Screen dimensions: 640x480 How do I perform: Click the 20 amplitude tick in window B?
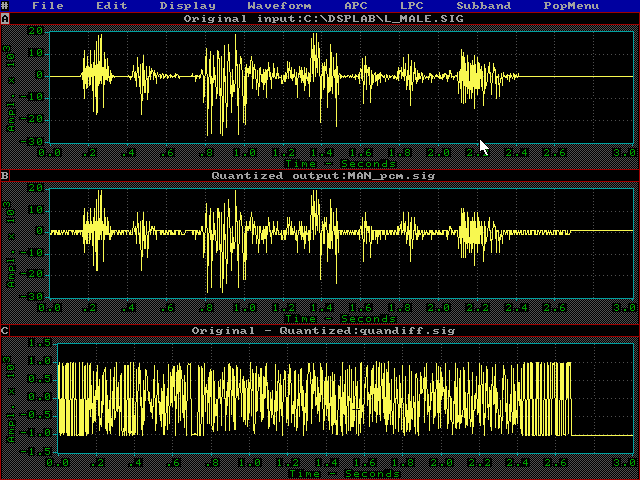(x=36, y=188)
